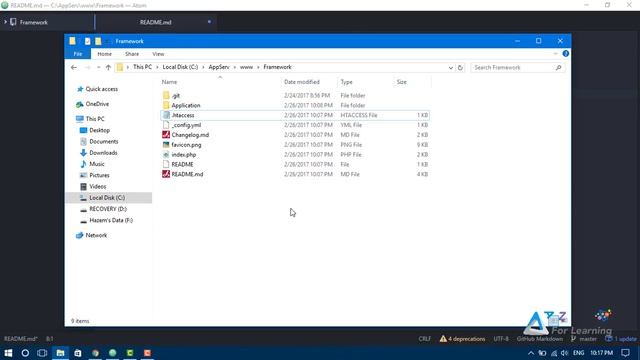Open address bar history dropdown
Image resolution: width=640 pixels, height=360 pixels.
[x=451, y=68]
